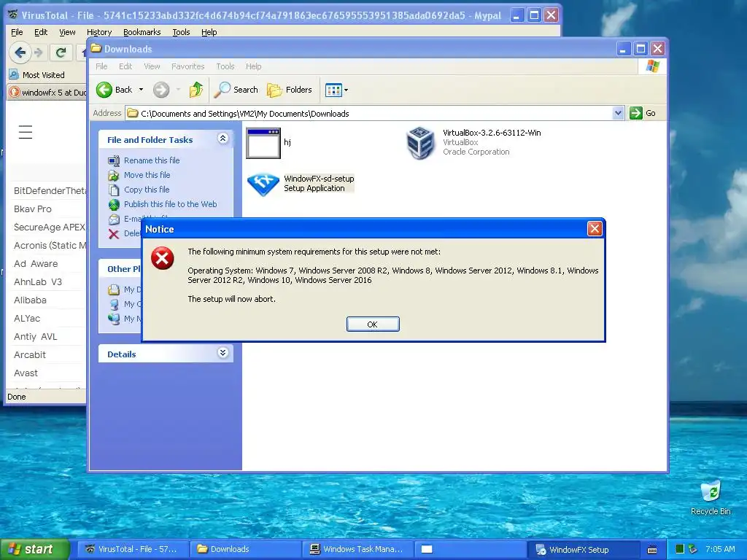Click the unnamed blank window taskbar button
Viewport: 747px width, 560px height.
point(469,549)
